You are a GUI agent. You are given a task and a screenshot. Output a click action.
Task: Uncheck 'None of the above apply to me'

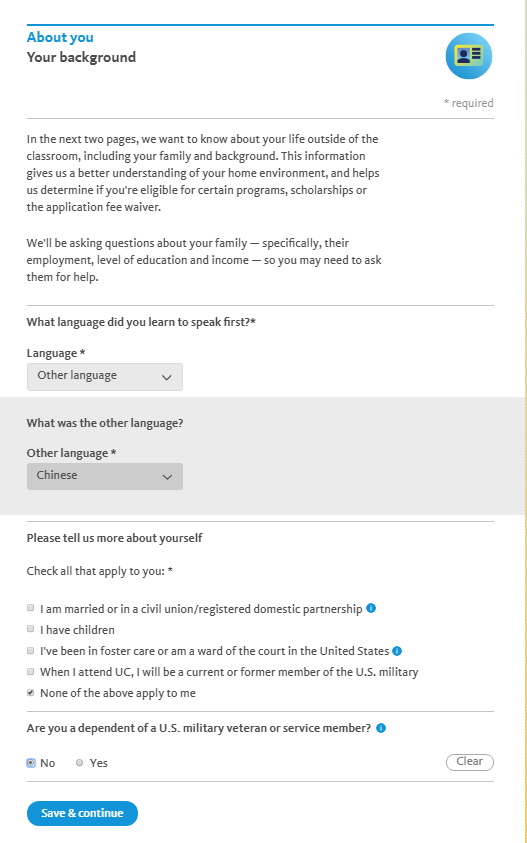pos(31,693)
